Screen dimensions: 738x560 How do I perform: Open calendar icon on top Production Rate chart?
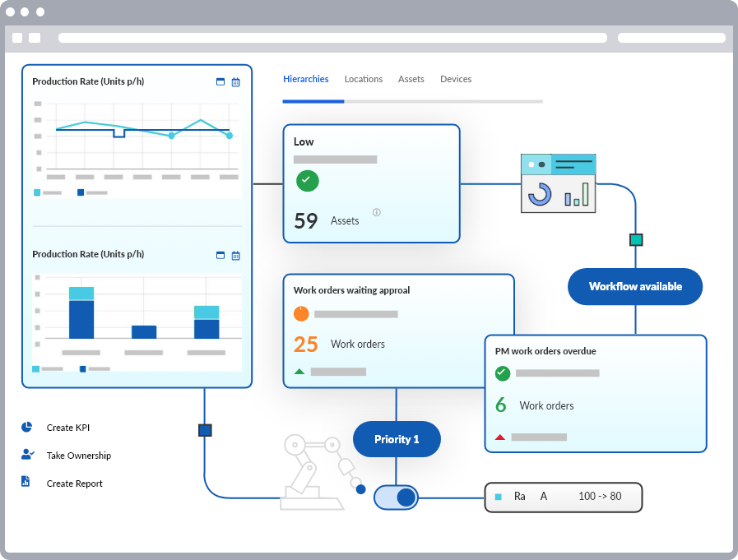(235, 82)
